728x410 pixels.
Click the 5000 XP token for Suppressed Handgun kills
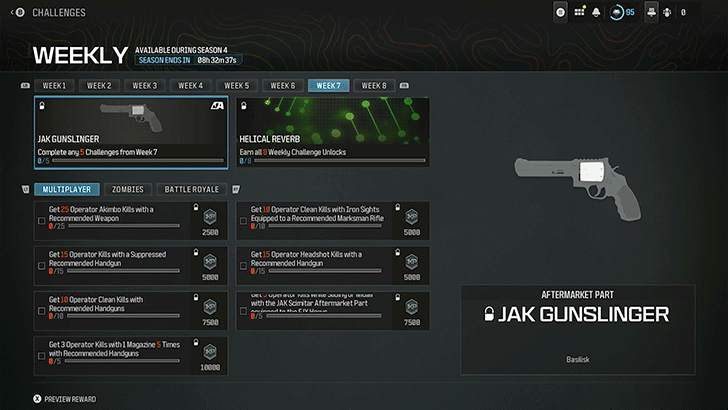pos(210,261)
